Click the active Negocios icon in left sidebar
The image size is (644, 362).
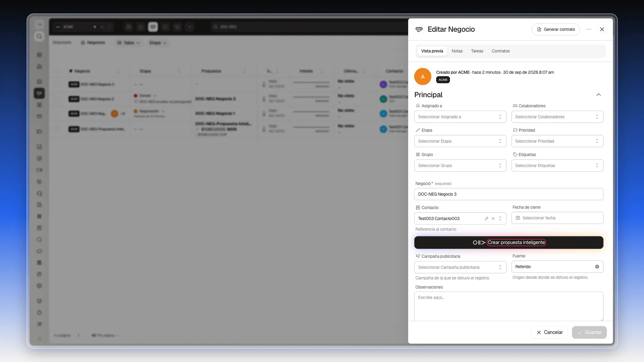pos(39,94)
